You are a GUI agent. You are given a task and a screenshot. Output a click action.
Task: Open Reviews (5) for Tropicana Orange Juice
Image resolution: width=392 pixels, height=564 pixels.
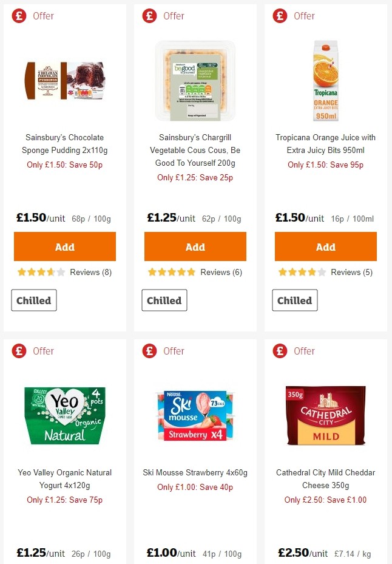coord(351,272)
